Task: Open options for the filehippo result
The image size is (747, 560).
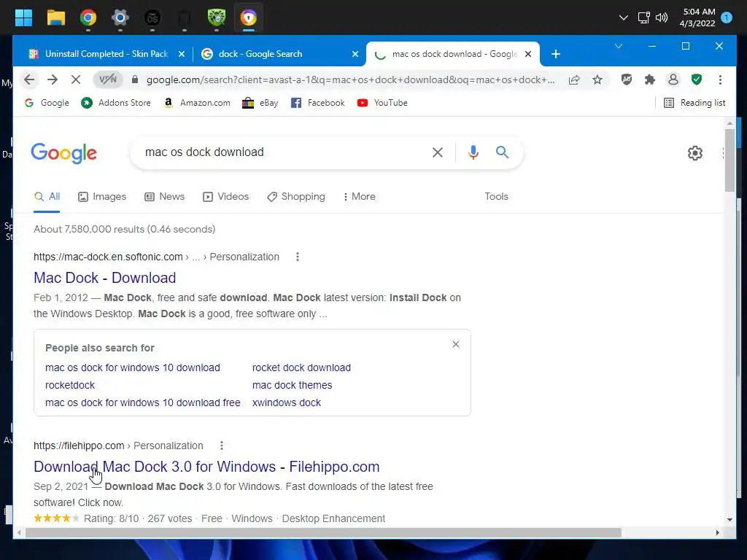Action: click(x=221, y=446)
